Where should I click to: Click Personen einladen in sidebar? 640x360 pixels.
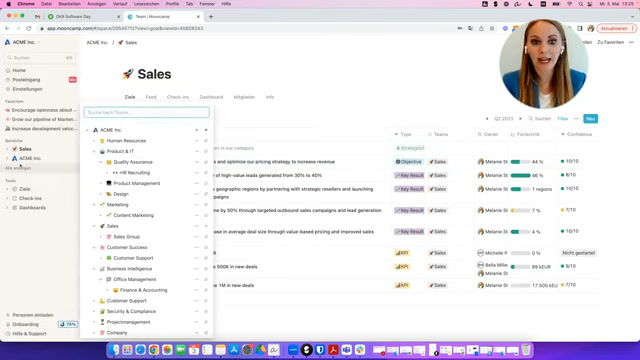pyautogui.click(x=33, y=315)
